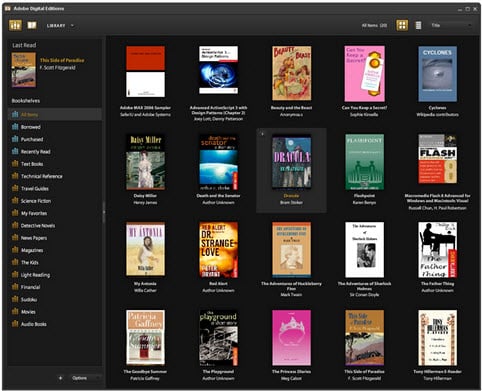Open Dracula item options arrow
The image size is (482, 391).
(262, 134)
